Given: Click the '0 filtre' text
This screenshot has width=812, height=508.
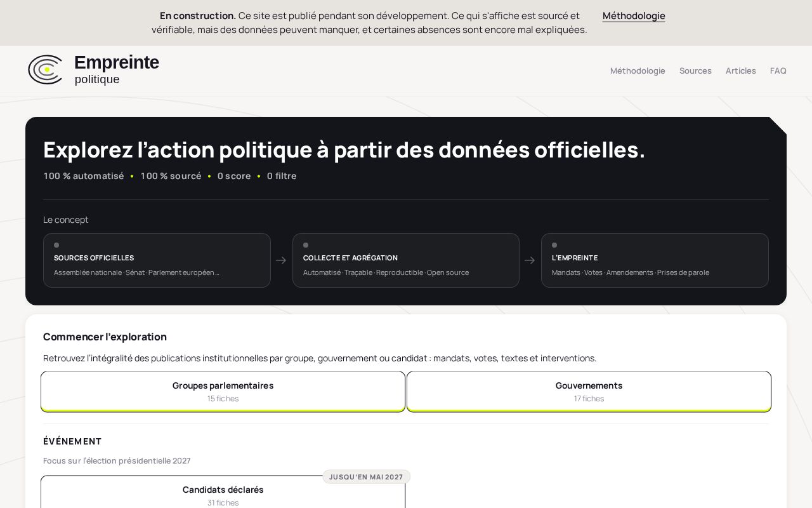Looking at the screenshot, I should click(282, 176).
